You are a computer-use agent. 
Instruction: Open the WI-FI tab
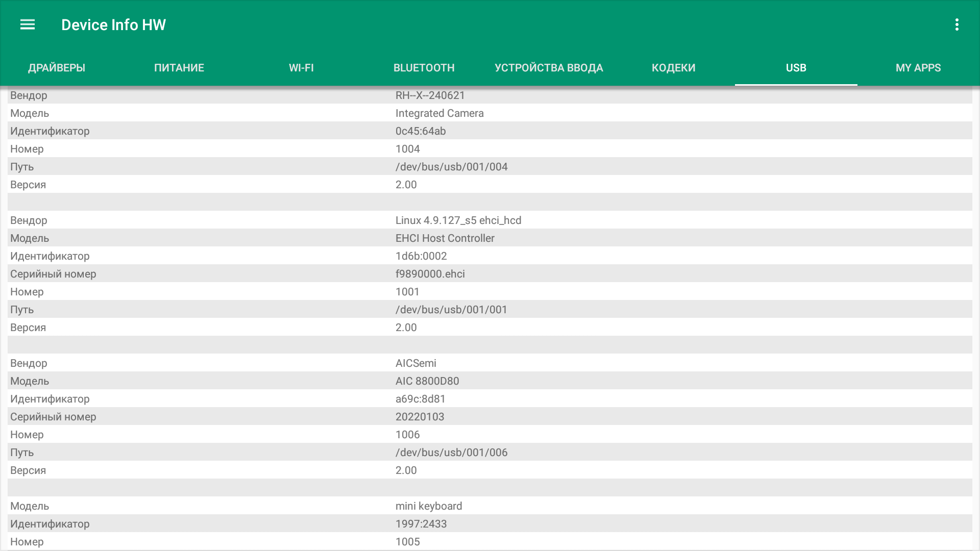coord(301,68)
